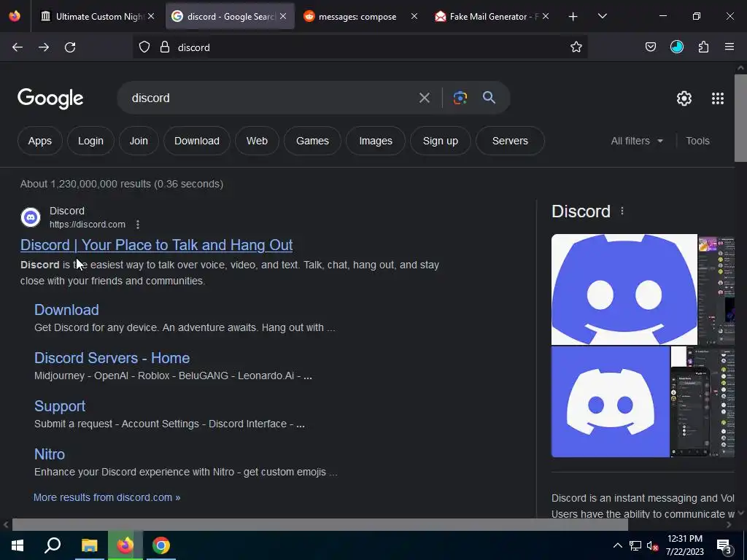Close the messages: compose tab
The width and height of the screenshot is (747, 560).
point(414,16)
